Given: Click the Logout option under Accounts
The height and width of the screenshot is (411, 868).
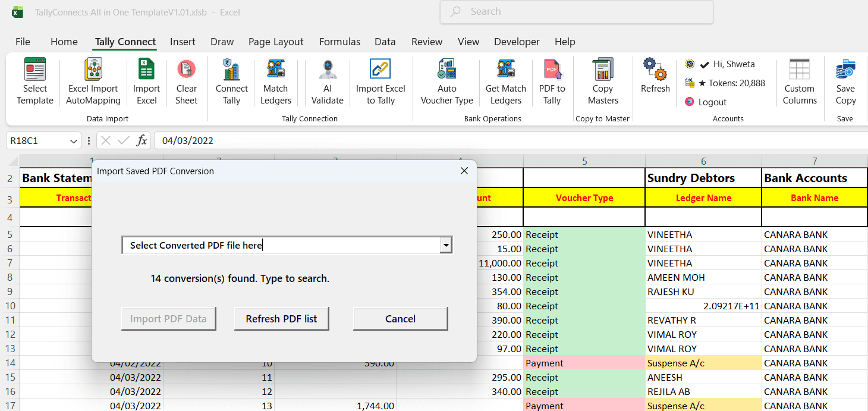Looking at the screenshot, I should (x=710, y=102).
